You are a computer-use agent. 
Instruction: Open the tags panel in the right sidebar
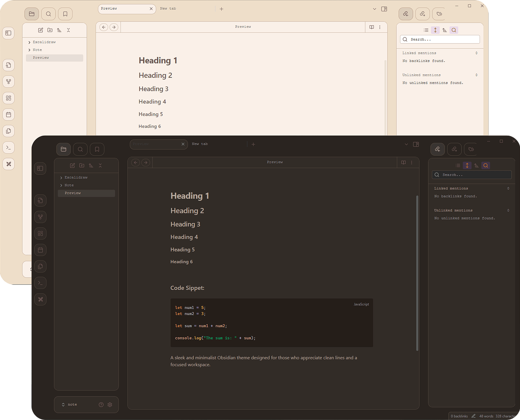[470, 149]
